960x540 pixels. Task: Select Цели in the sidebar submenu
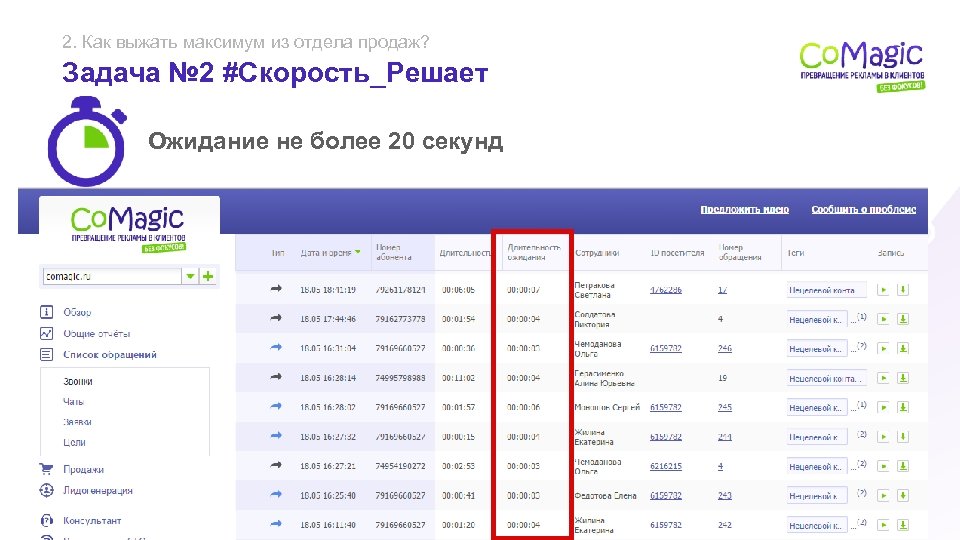pos(74,442)
